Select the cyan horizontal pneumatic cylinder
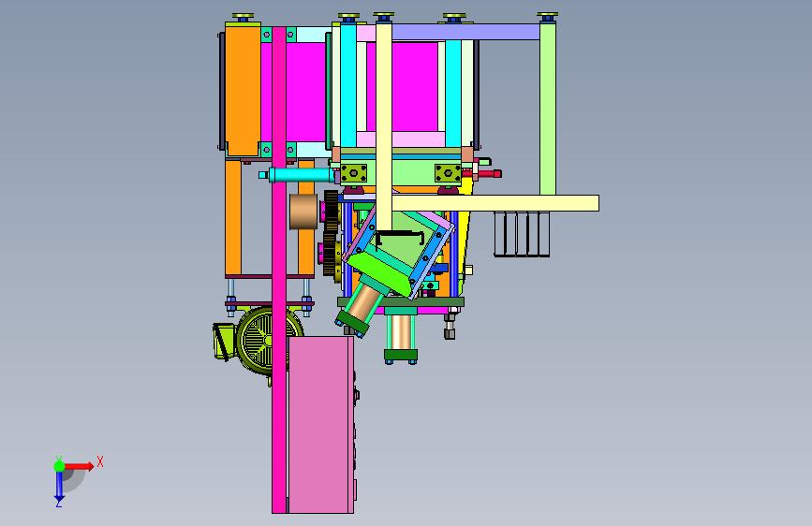Image resolution: width=812 pixels, height=526 pixels. point(298,175)
